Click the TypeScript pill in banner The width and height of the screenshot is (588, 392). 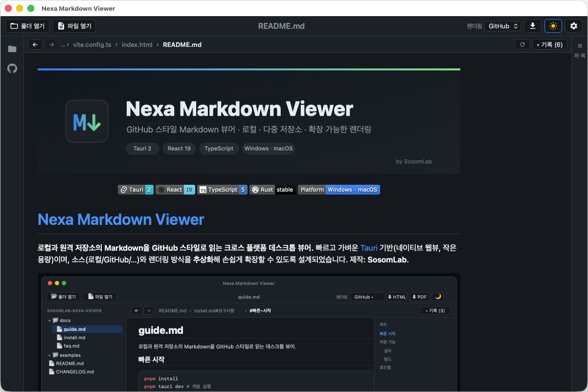pyautogui.click(x=219, y=149)
